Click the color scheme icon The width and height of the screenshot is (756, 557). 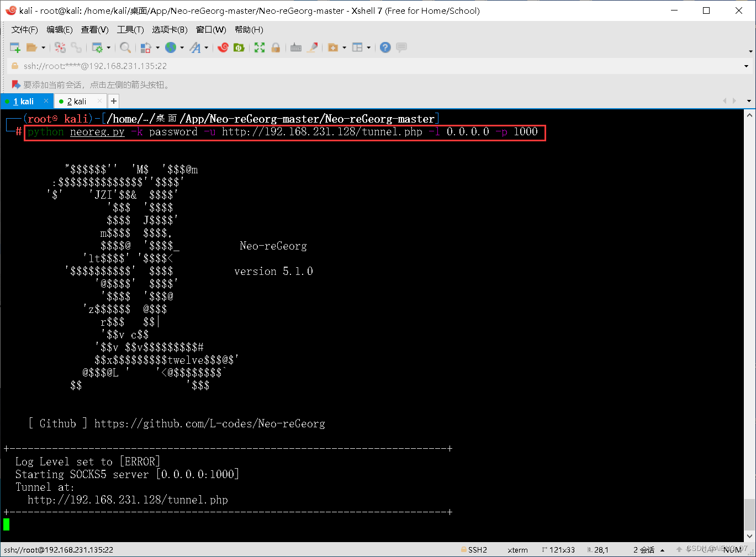coord(146,47)
